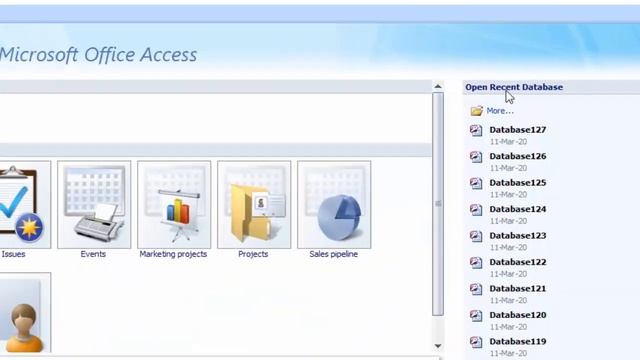The height and width of the screenshot is (360, 640).
Task: Open recent file Database126
Action: [x=518, y=156]
